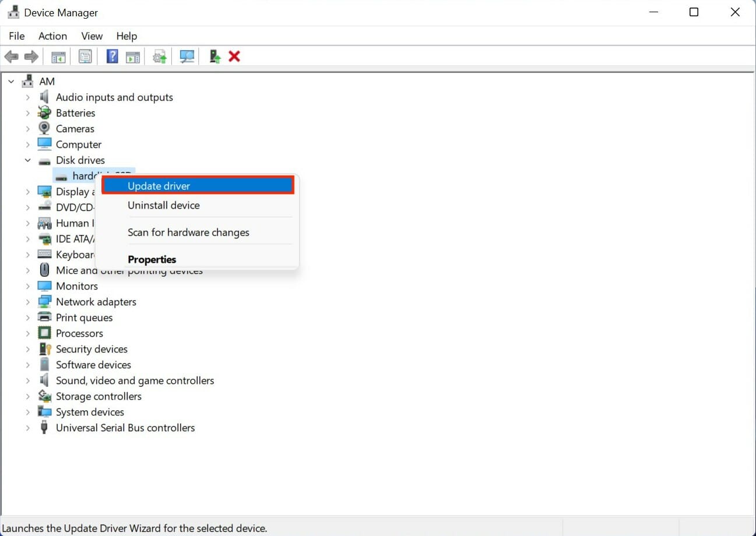Open the Properties sheet toolbar icon
Image resolution: width=756 pixels, height=536 pixels.
[85, 57]
